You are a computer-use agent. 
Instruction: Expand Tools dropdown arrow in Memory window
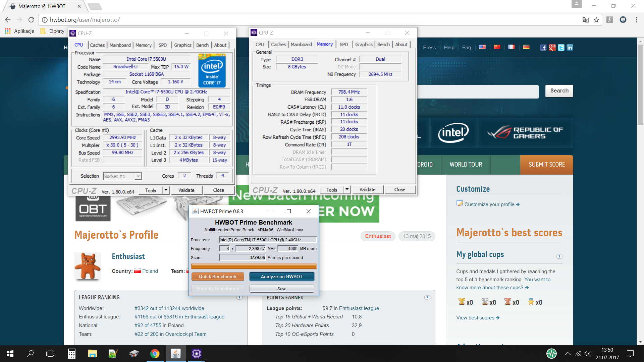point(347,190)
